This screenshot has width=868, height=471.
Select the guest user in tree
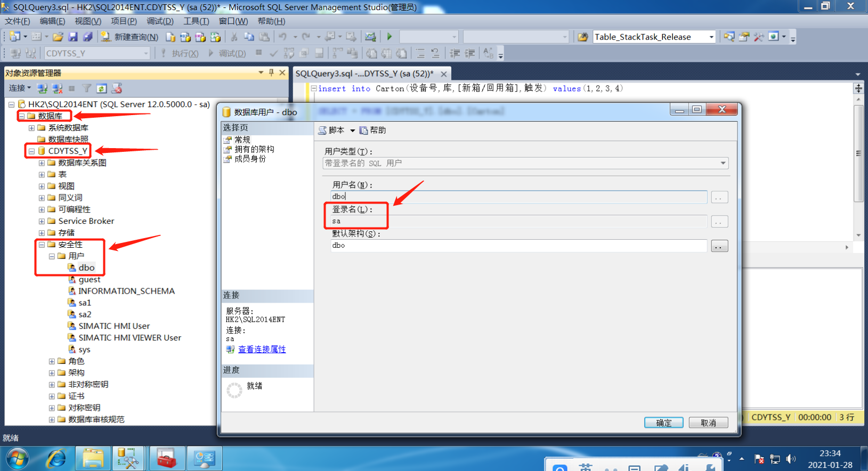pos(89,279)
